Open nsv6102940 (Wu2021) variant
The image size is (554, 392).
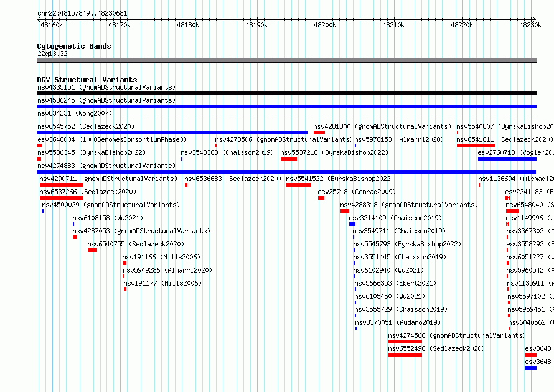tap(388, 270)
